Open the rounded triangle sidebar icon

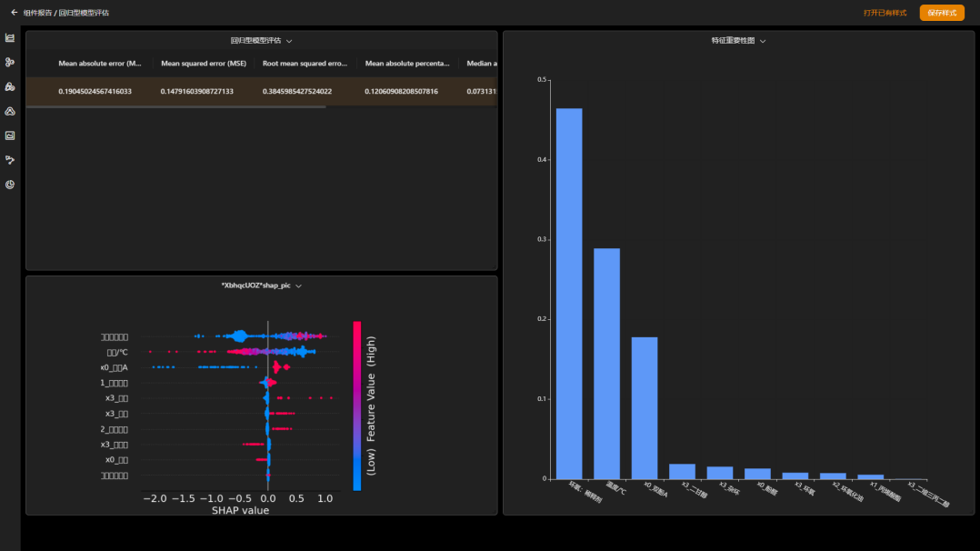click(x=10, y=111)
